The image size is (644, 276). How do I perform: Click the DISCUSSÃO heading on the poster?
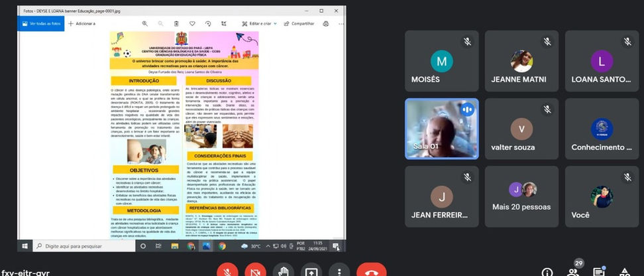[x=219, y=81]
